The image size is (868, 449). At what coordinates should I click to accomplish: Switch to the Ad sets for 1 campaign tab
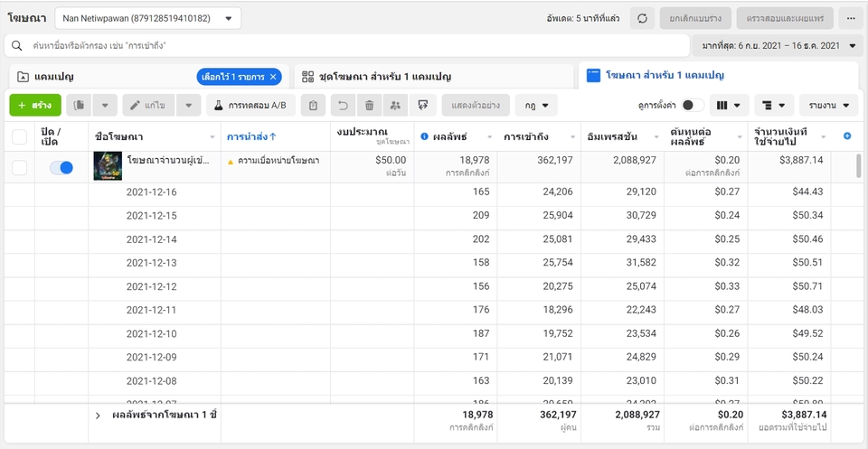433,77
